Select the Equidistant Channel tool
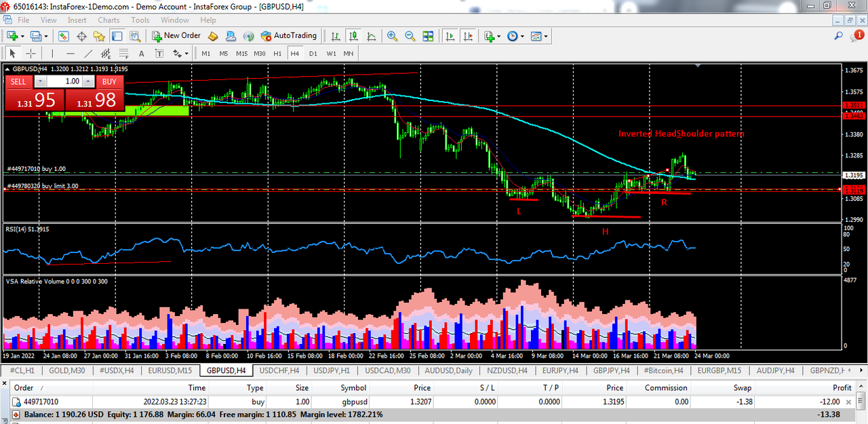Screen dimensions: 868x424 click(106, 53)
